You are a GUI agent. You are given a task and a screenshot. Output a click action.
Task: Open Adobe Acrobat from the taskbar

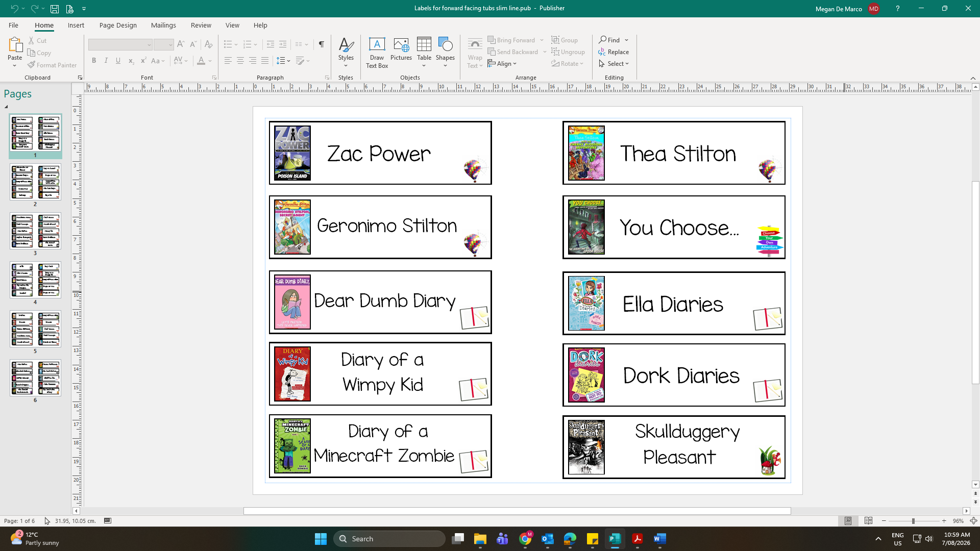637,539
